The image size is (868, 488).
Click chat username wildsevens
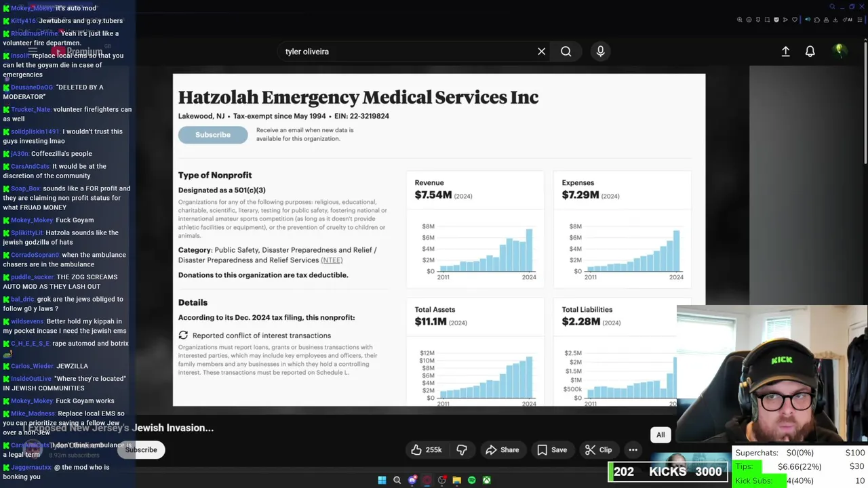27,321
